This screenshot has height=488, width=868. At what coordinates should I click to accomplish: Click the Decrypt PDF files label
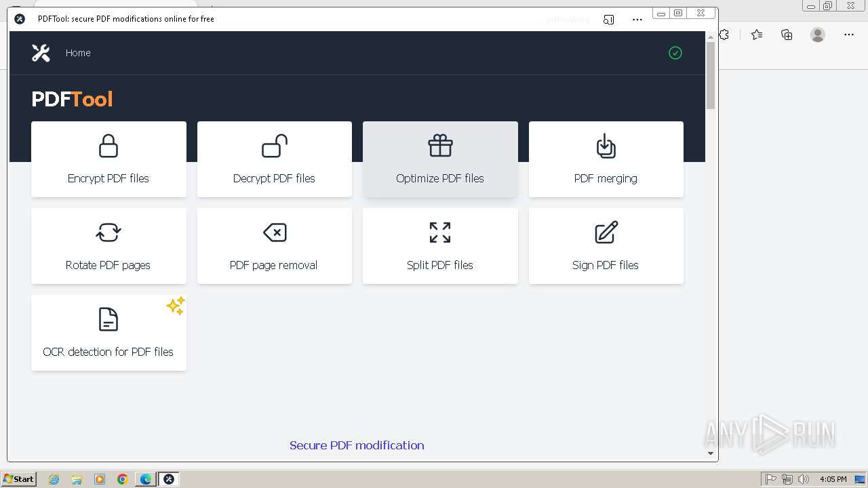(274, 178)
